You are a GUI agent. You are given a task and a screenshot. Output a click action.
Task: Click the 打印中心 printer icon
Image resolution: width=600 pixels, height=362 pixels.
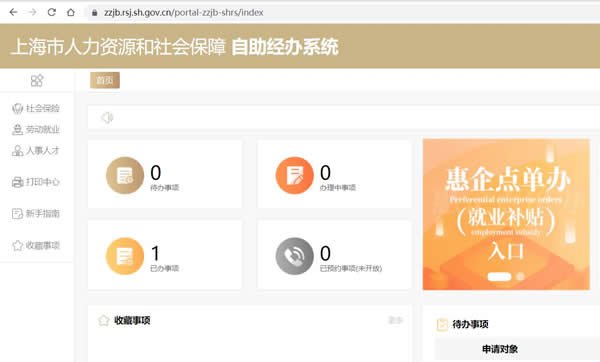tap(18, 182)
